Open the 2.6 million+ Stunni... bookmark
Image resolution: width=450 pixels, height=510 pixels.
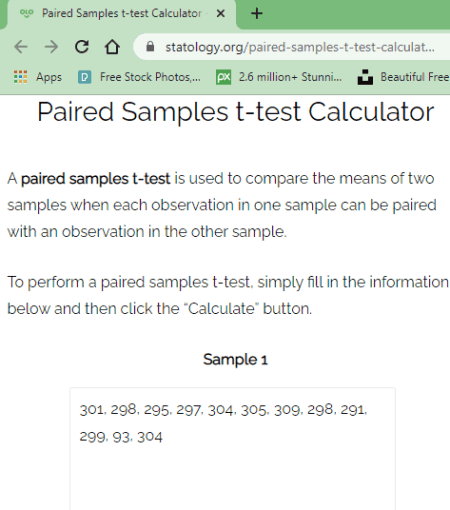pyautogui.click(x=279, y=77)
